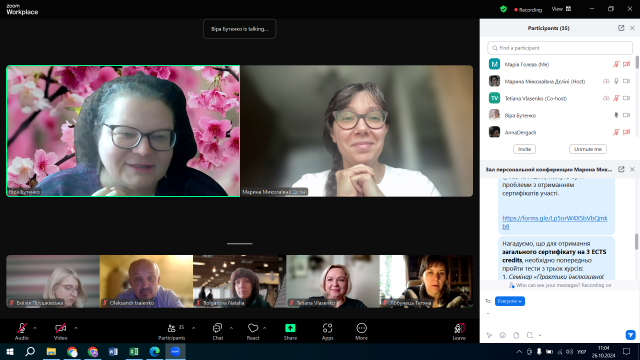Select participant AnnaDergach in list
The image size is (640, 360).
[560, 132]
